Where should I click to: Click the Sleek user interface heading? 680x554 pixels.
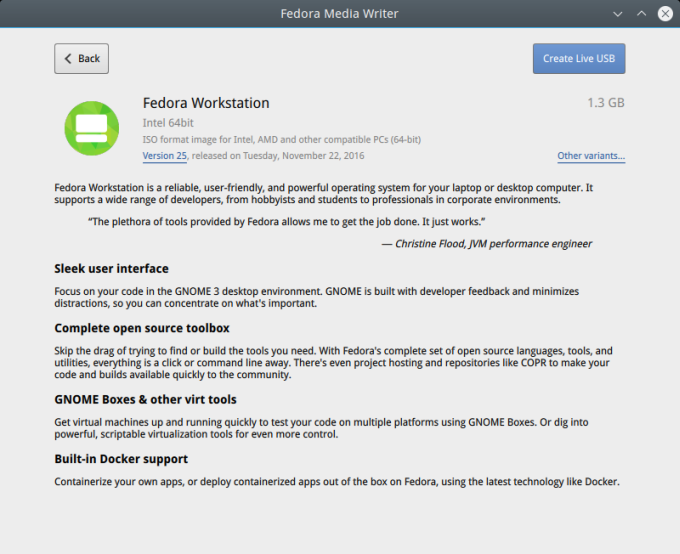tap(111, 269)
